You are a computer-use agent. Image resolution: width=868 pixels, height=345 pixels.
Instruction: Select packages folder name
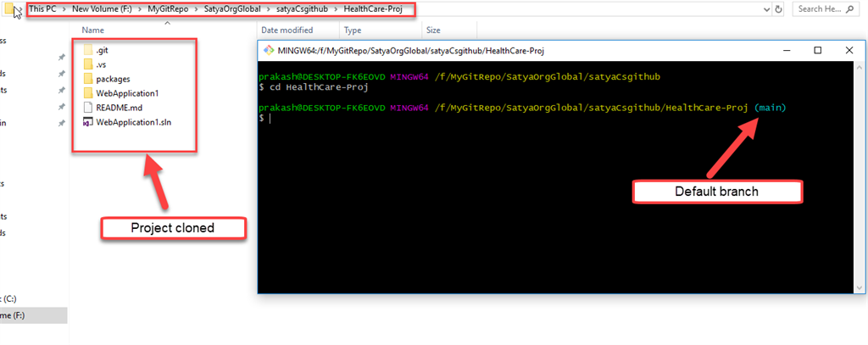(113, 79)
